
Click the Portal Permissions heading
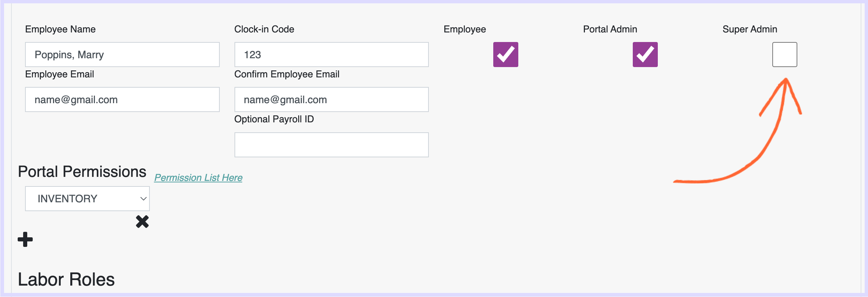[x=82, y=172]
